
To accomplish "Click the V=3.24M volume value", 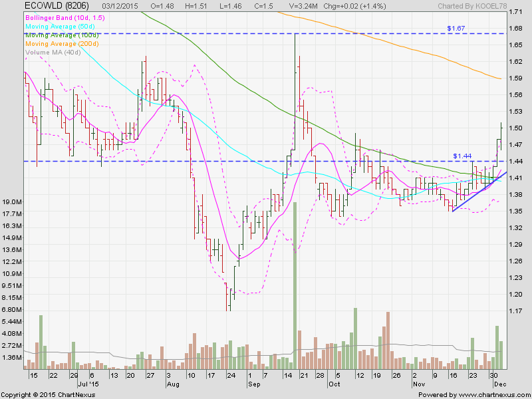I will pos(303,6).
